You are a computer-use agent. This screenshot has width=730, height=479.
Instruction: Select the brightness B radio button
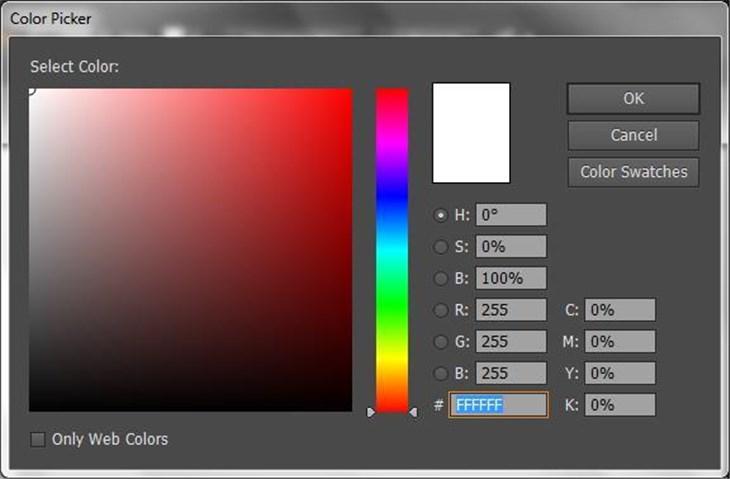tap(440, 278)
